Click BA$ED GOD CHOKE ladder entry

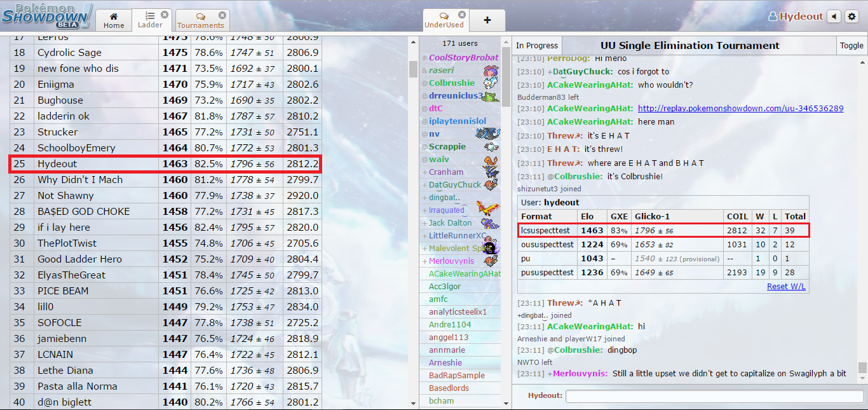83,212
